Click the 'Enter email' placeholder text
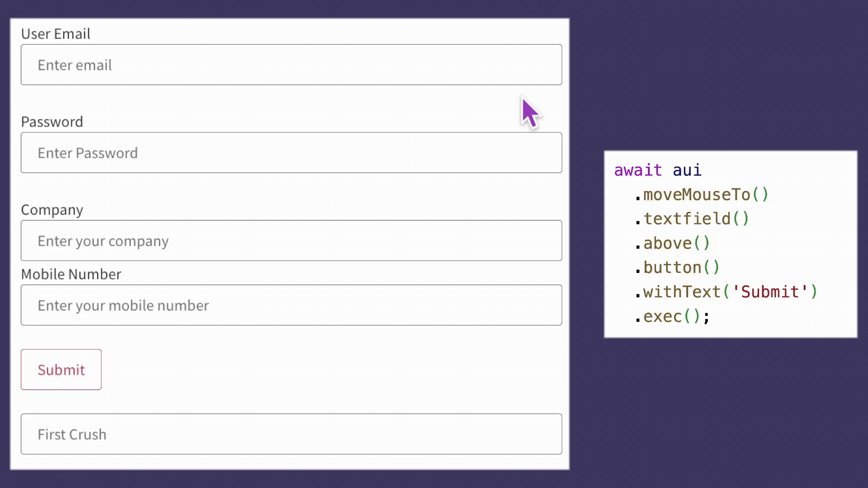Image resolution: width=868 pixels, height=488 pixels. pos(75,65)
